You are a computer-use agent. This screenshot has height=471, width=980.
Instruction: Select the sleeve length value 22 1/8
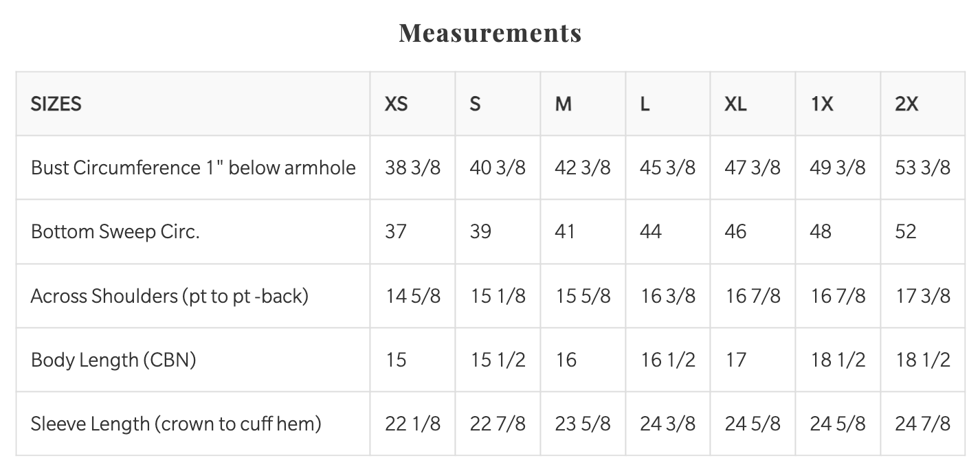[412, 424]
